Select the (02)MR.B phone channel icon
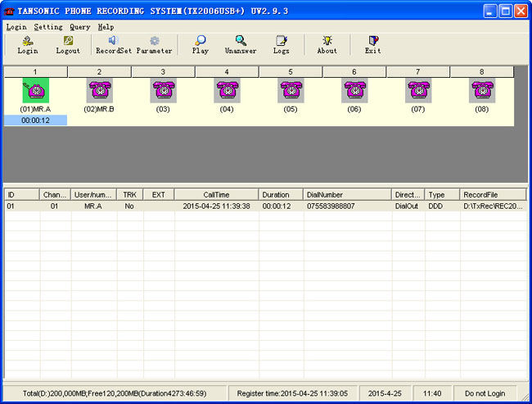 point(99,90)
